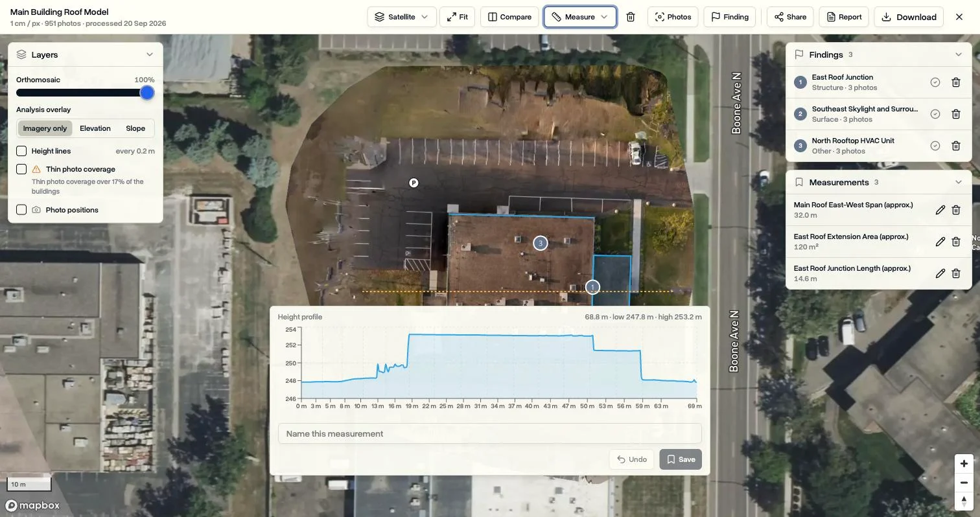This screenshot has height=517, width=980.
Task: Click inside the height profile chart
Action: [499, 363]
